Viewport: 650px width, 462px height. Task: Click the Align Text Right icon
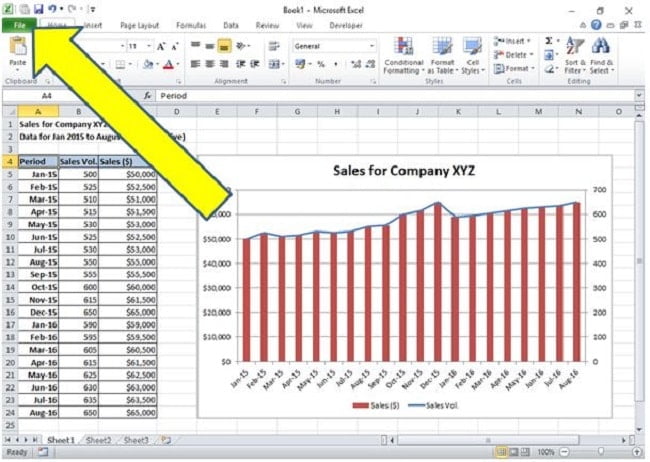click(x=224, y=64)
